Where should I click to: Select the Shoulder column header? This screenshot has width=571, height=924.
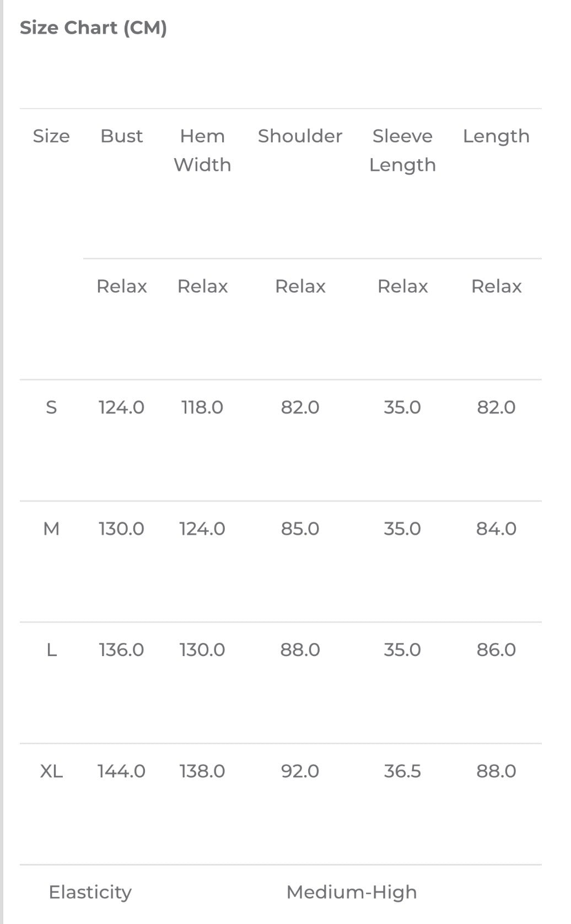click(300, 136)
